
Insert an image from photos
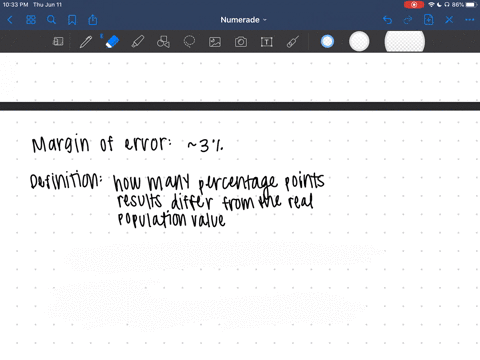(215, 42)
